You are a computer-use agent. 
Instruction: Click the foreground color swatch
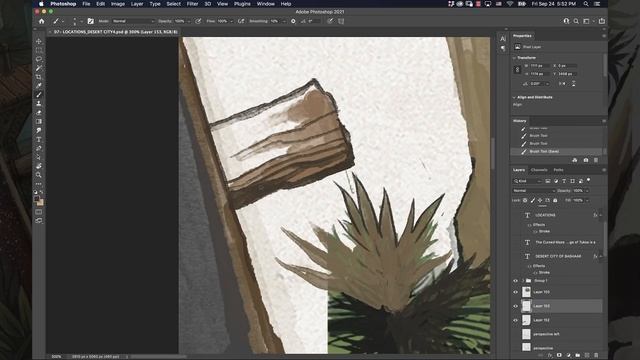pos(37,199)
